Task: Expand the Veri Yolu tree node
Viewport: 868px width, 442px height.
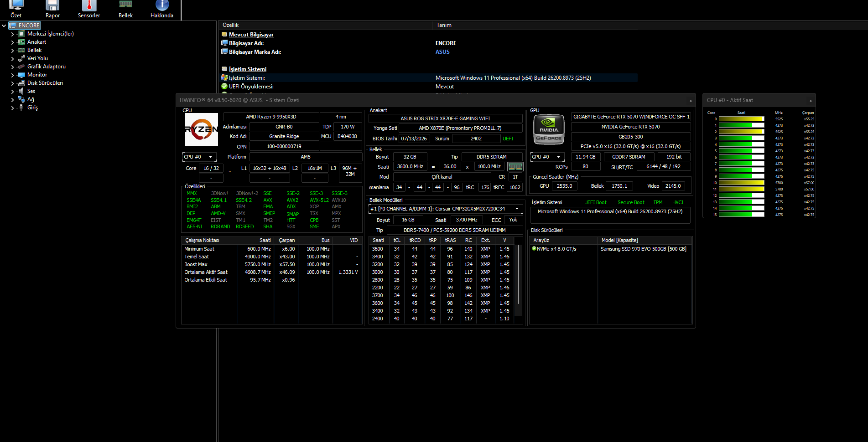Action: 12,58
